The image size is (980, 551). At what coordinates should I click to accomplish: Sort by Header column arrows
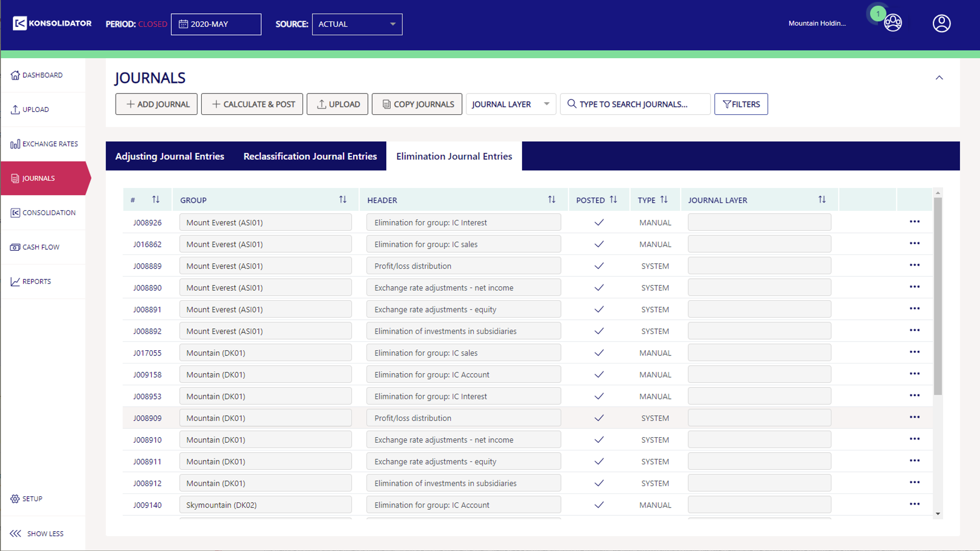pyautogui.click(x=551, y=200)
